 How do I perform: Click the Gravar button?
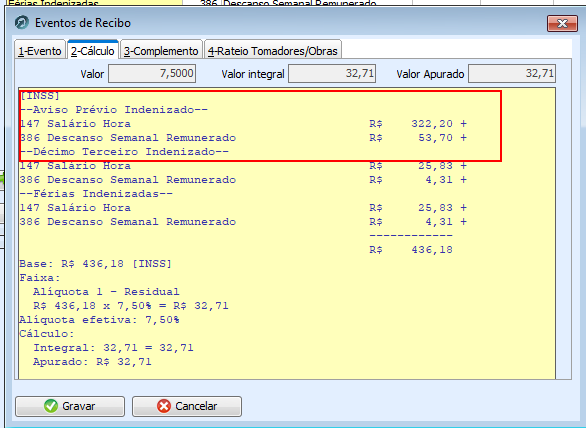coord(70,406)
